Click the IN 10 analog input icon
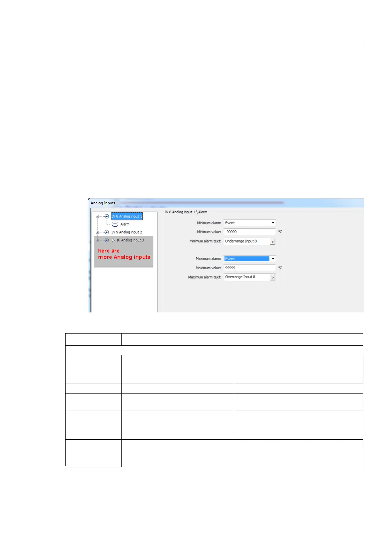Image resolution: width=392 pixels, height=555 pixels. pyautogui.click(x=106, y=240)
